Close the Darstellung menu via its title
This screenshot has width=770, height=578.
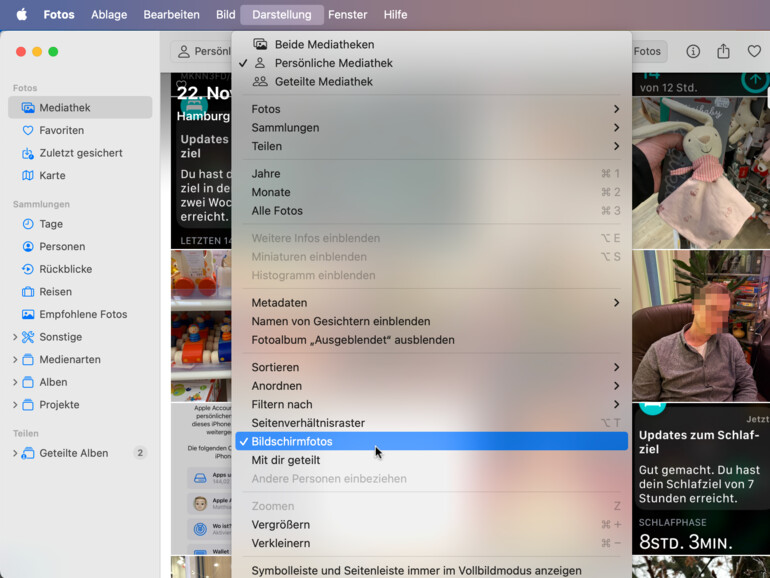(282, 15)
